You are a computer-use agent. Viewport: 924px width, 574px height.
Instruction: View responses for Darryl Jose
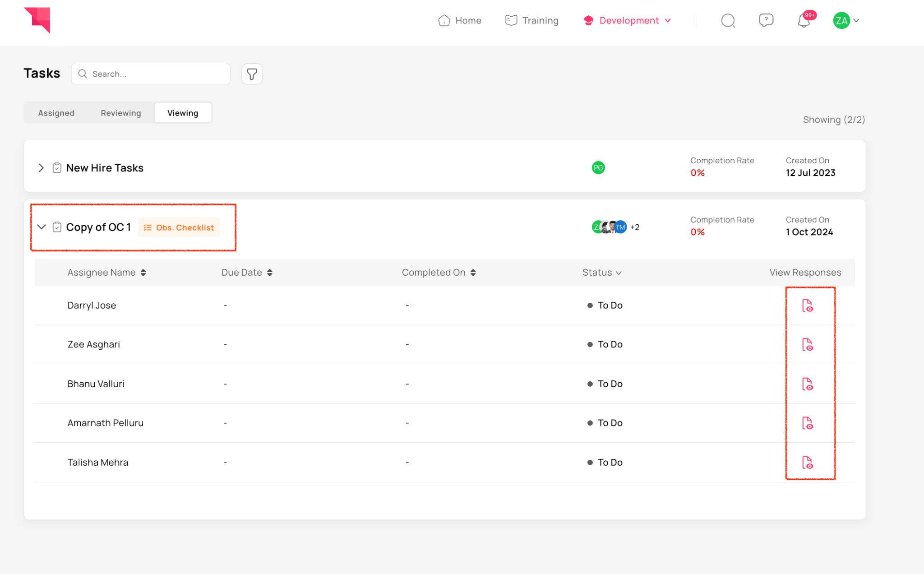[x=807, y=306]
